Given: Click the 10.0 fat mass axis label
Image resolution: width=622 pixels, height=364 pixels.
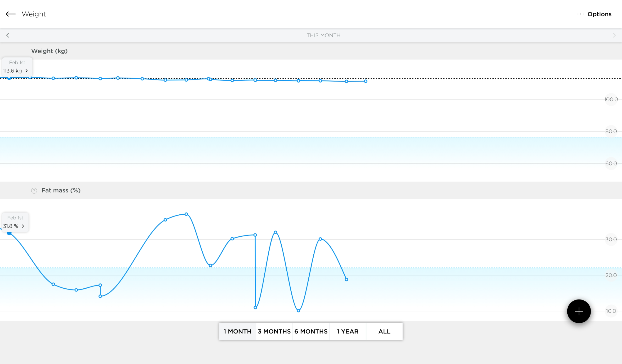Looking at the screenshot, I should coord(611,311).
